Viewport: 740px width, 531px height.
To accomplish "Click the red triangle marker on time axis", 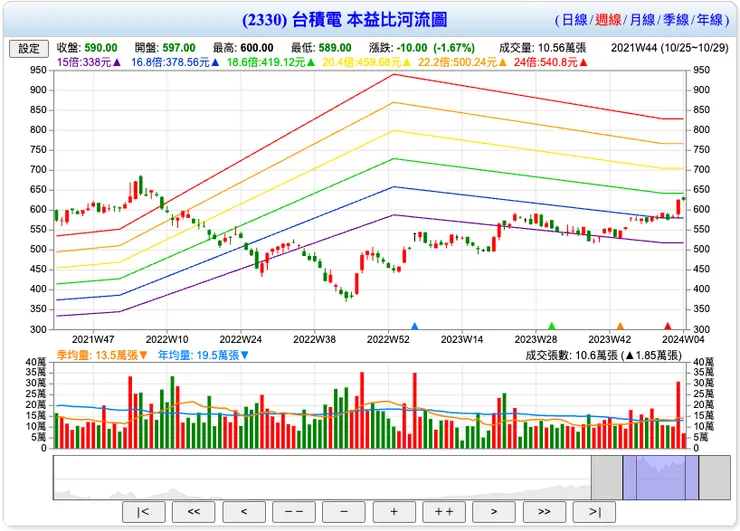I will coord(667,326).
